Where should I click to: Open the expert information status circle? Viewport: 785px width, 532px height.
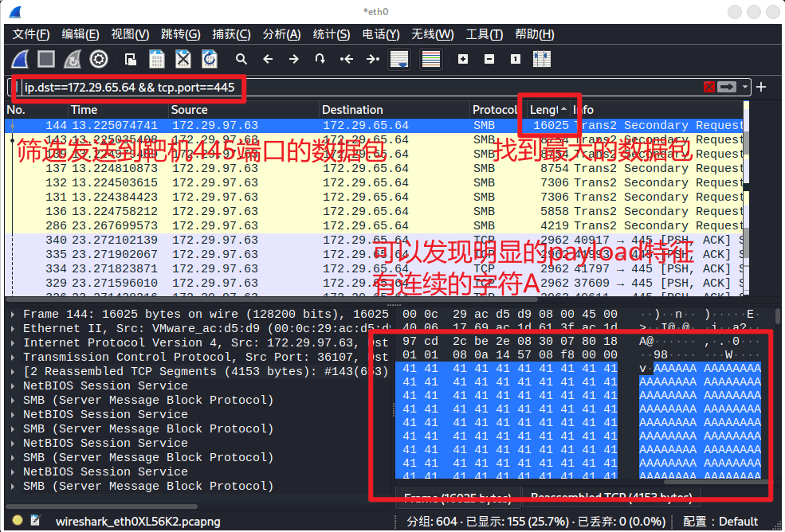(x=18, y=521)
